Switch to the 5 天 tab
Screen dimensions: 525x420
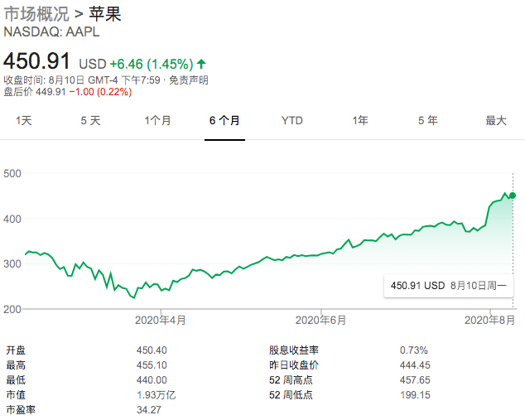(90, 121)
